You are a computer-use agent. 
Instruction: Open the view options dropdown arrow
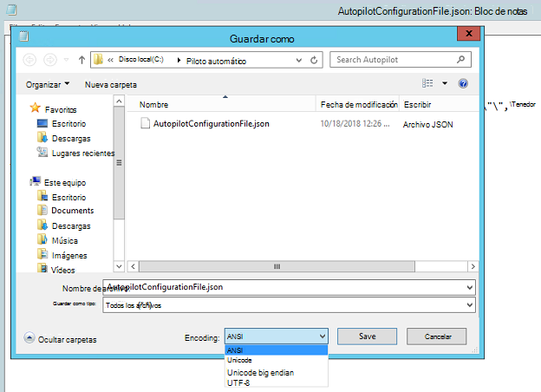click(445, 83)
